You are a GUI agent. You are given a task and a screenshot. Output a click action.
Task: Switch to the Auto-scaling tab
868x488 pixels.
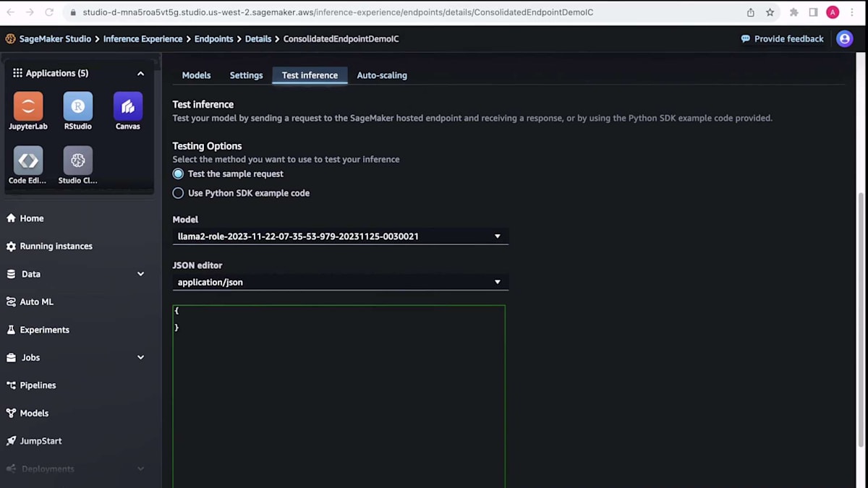382,75
